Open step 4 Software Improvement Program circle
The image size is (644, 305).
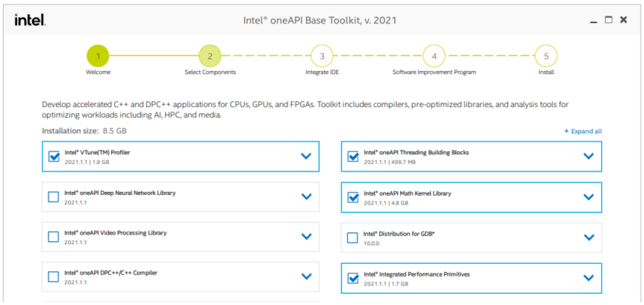click(434, 56)
